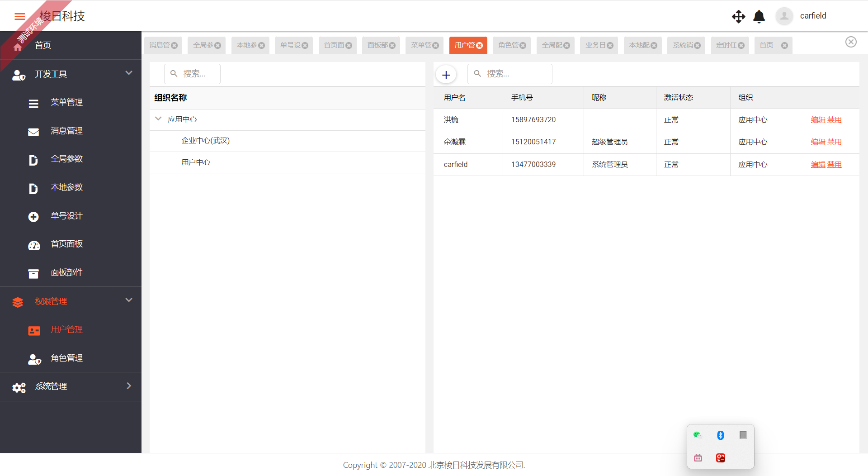Disable user carfield
Viewport: 868px width, 476px height.
834,165
